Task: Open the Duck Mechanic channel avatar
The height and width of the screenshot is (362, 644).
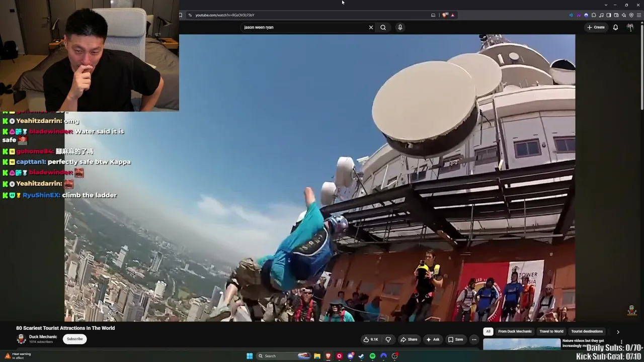Action: coord(21,339)
